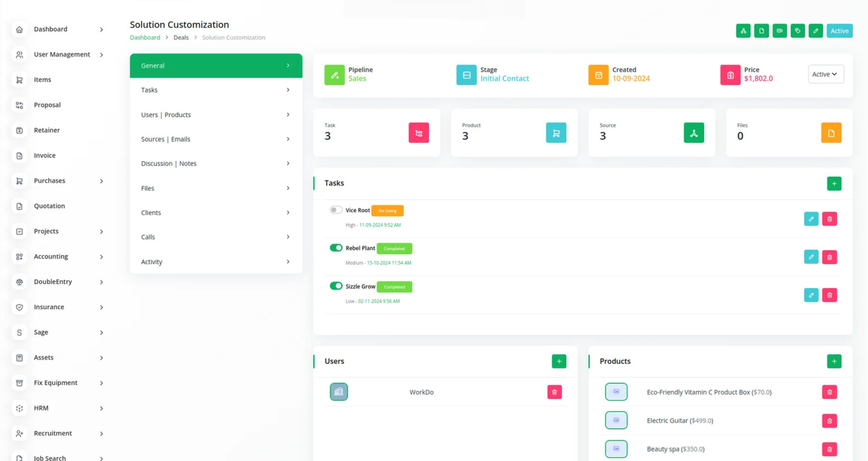Image resolution: width=868 pixels, height=461 pixels.
Task: Add a new user with plus button
Action: 559,361
